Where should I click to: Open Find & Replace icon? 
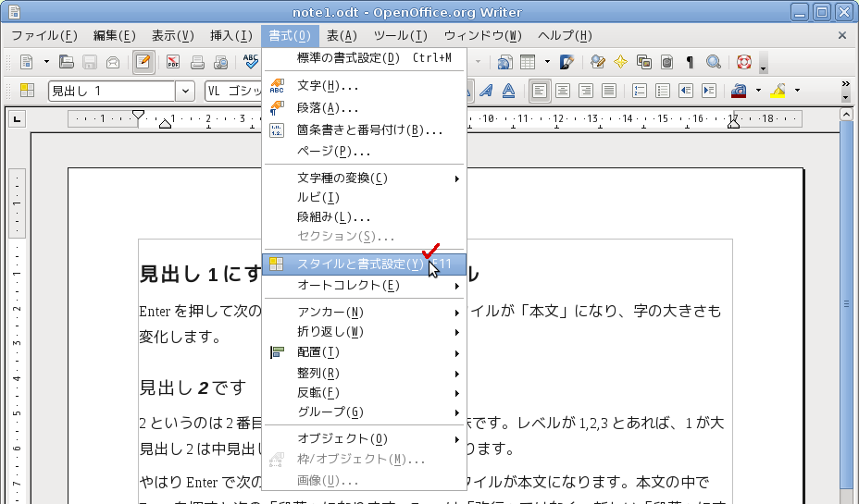coord(598,62)
